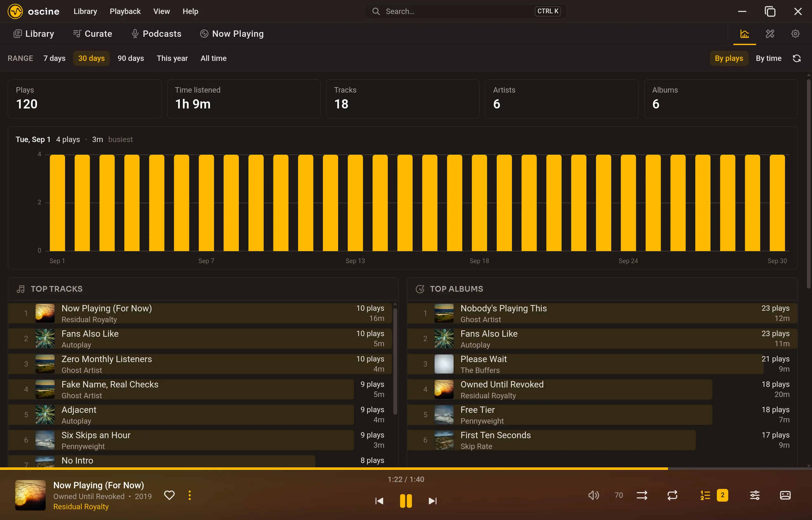
Task: Skip to previous track
Action: tap(379, 501)
